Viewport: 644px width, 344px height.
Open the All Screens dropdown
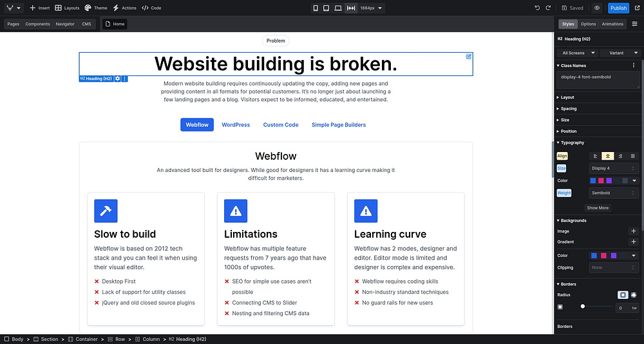click(576, 53)
